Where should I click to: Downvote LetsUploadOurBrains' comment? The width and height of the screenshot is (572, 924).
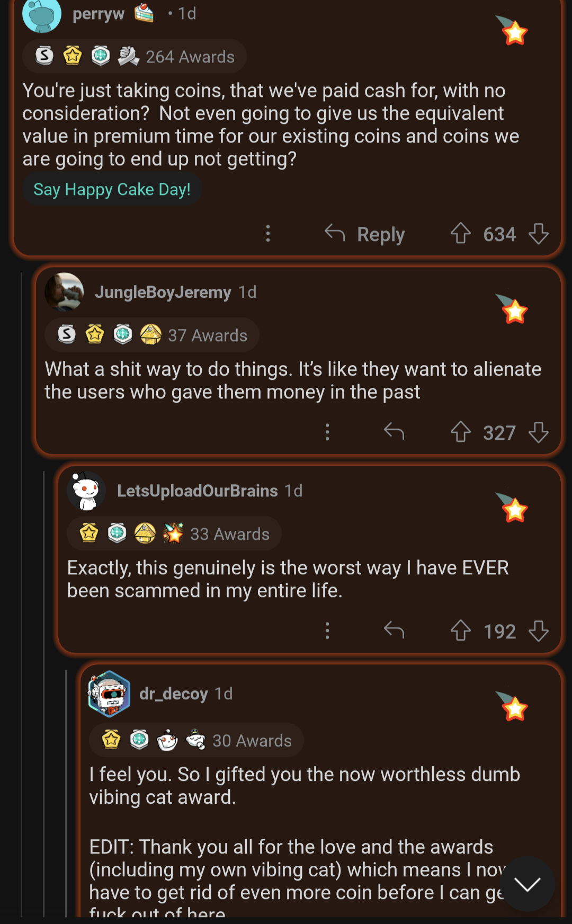(x=538, y=630)
